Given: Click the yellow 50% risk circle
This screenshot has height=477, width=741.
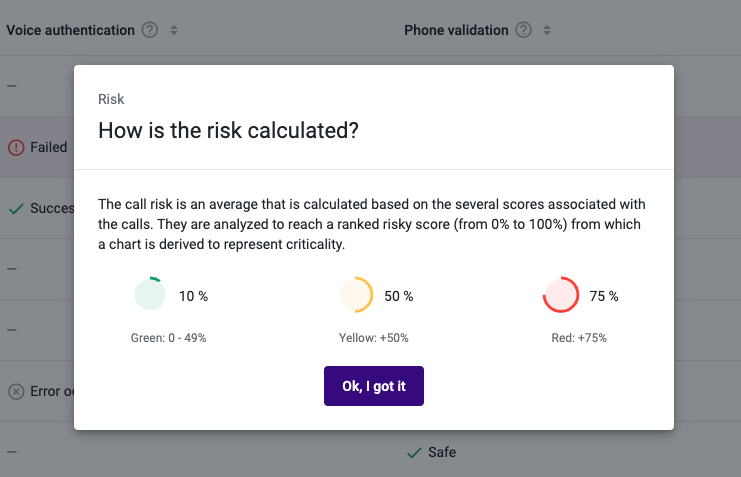Looking at the screenshot, I should pyautogui.click(x=356, y=295).
